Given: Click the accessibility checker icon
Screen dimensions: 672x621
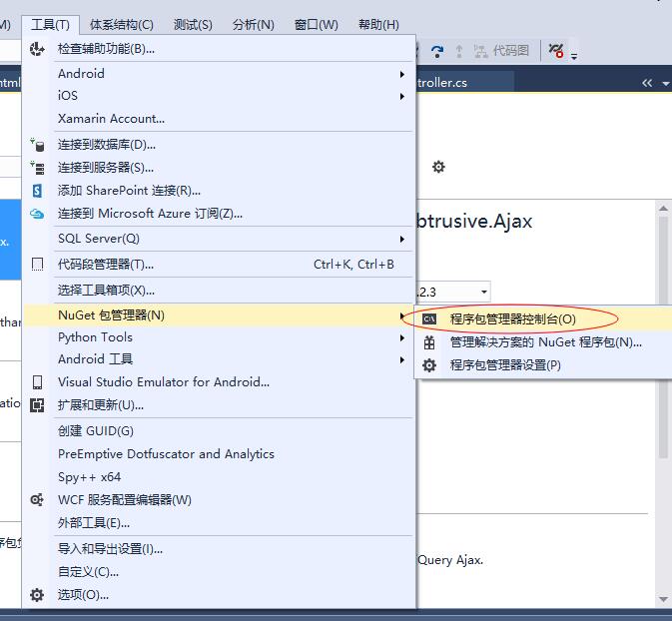Looking at the screenshot, I should (37, 49).
